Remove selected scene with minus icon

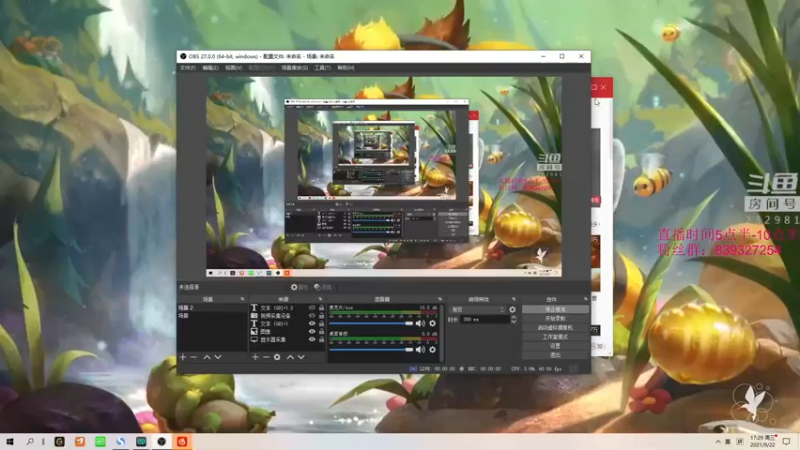point(194,357)
